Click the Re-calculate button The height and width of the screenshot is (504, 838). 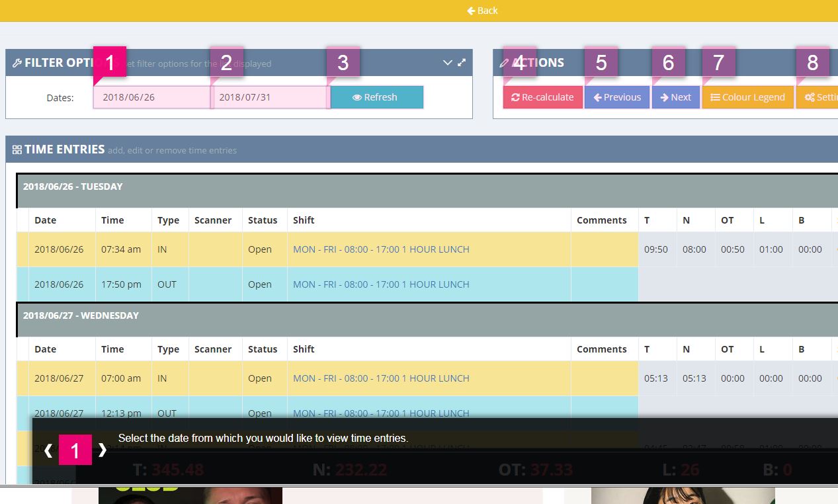point(542,97)
